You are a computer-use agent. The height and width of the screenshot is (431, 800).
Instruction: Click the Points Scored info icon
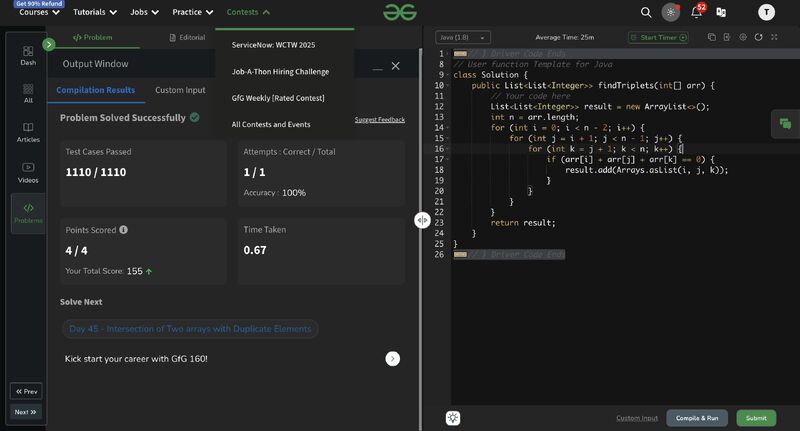(123, 230)
